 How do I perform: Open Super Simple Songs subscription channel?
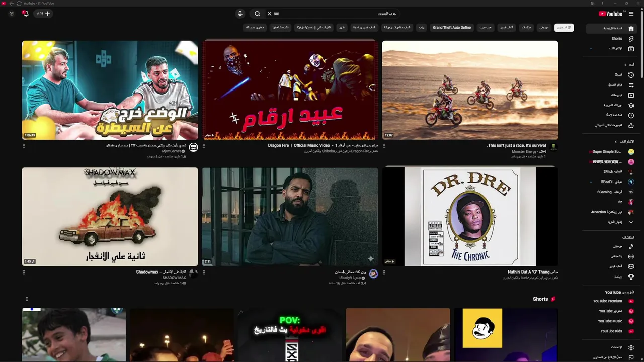tap(611, 152)
